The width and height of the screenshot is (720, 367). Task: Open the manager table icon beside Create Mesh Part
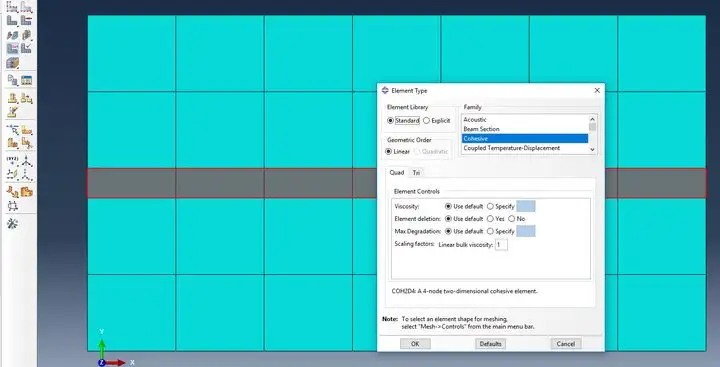[27, 80]
